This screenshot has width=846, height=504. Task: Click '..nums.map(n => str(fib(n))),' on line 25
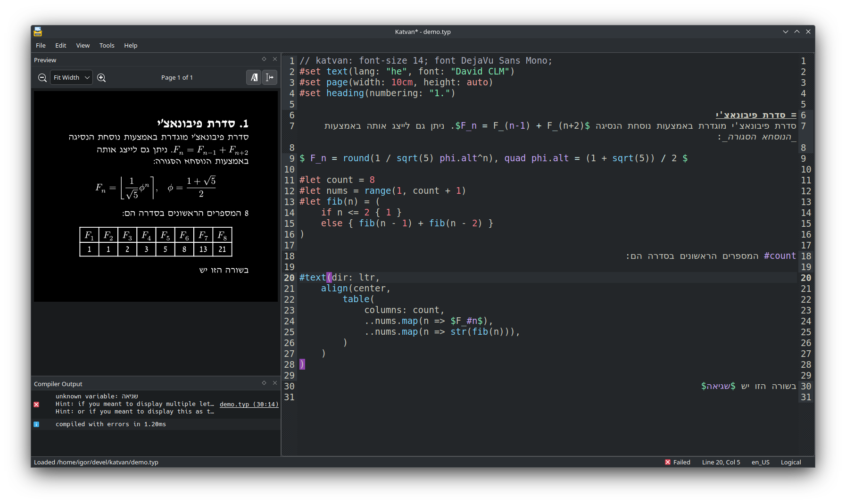442,332
